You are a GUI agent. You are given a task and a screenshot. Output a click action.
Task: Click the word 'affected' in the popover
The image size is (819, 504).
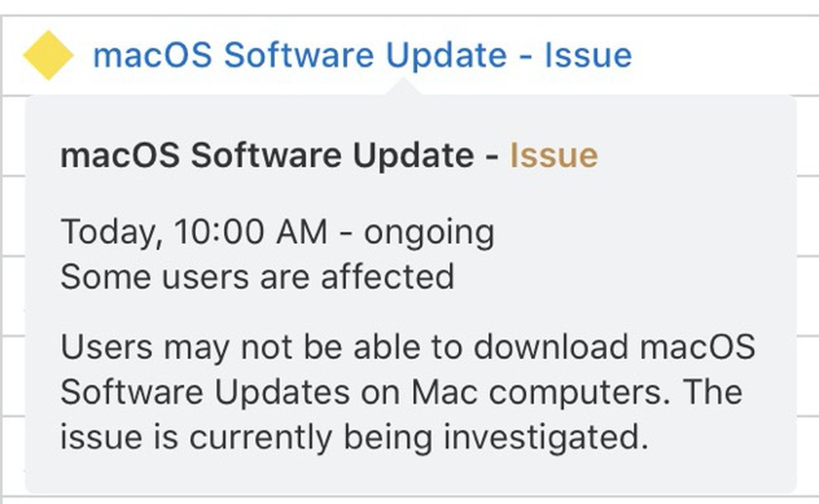point(387,277)
